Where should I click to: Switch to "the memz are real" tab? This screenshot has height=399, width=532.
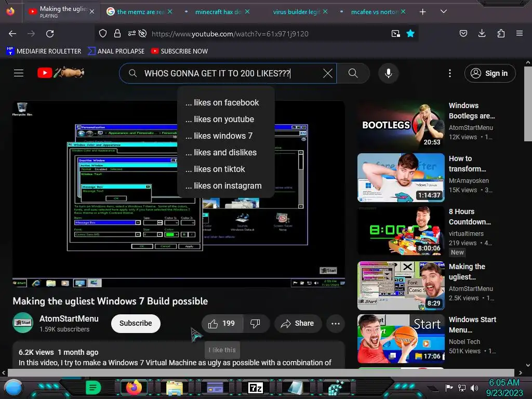(140, 11)
